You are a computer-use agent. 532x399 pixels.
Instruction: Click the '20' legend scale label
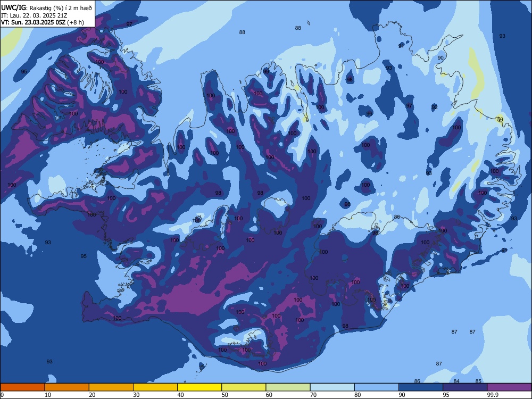92,395
